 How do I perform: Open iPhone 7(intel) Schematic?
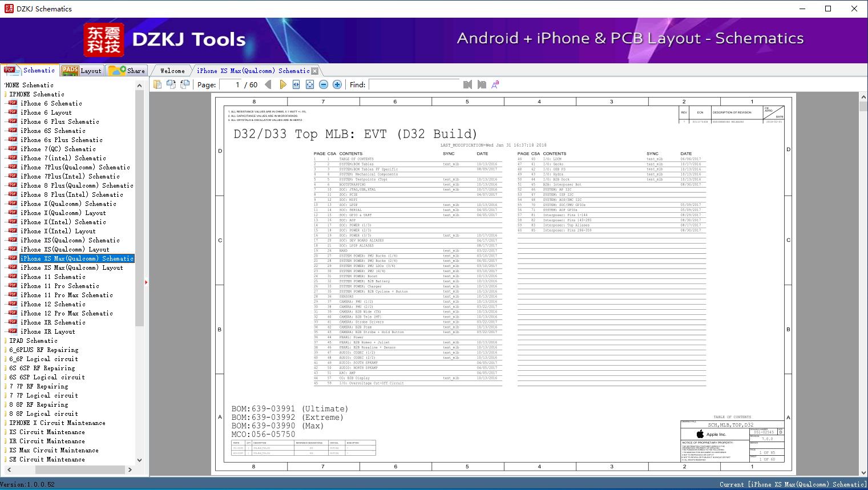[63, 158]
